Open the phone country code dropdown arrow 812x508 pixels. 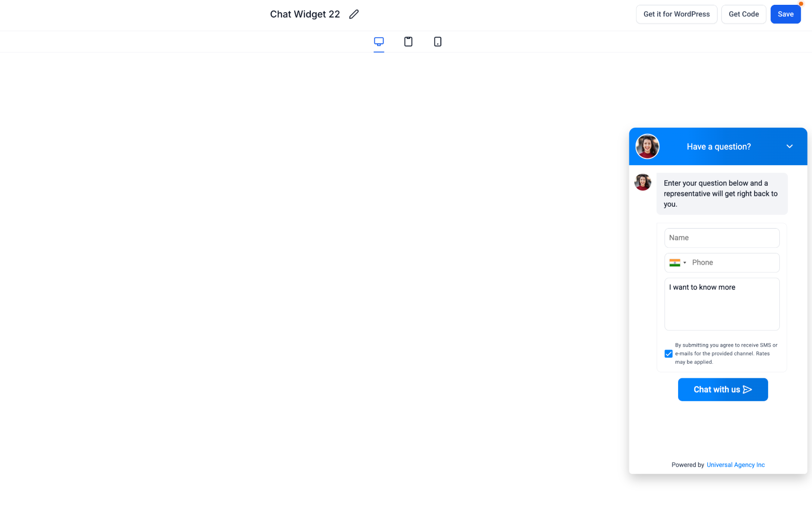click(684, 263)
